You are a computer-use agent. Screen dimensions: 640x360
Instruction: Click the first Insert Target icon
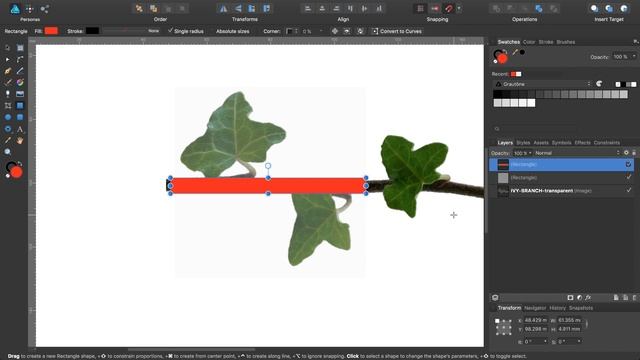[x=594, y=8]
